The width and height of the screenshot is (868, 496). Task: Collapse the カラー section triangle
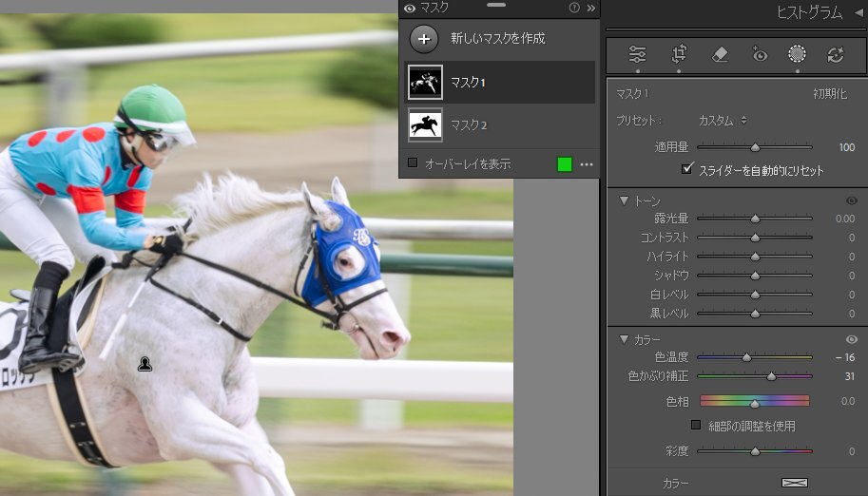coord(624,339)
